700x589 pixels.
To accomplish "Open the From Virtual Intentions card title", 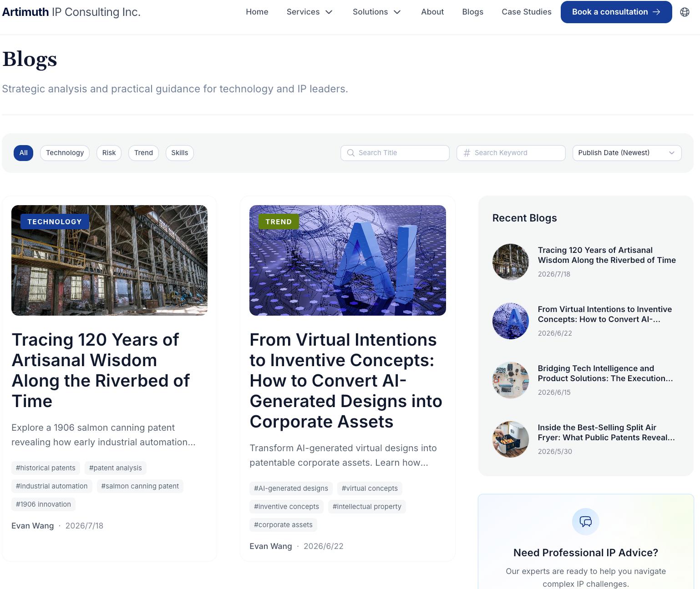I will click(x=346, y=381).
